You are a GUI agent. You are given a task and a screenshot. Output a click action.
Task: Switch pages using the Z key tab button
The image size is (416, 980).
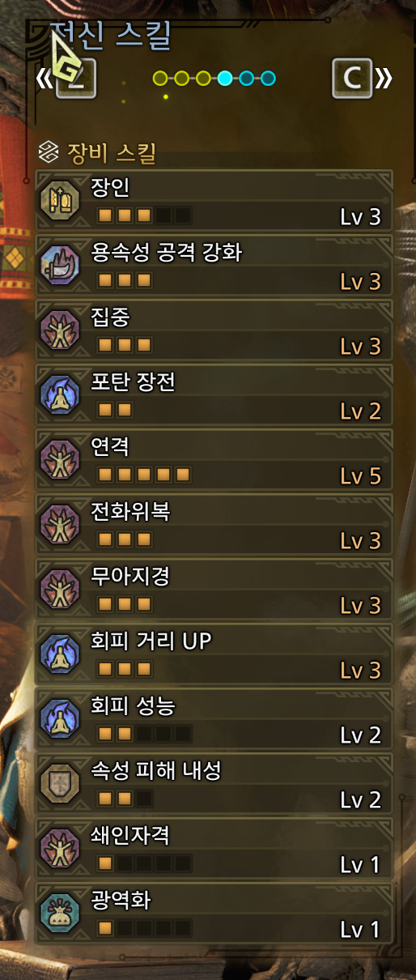[75, 79]
